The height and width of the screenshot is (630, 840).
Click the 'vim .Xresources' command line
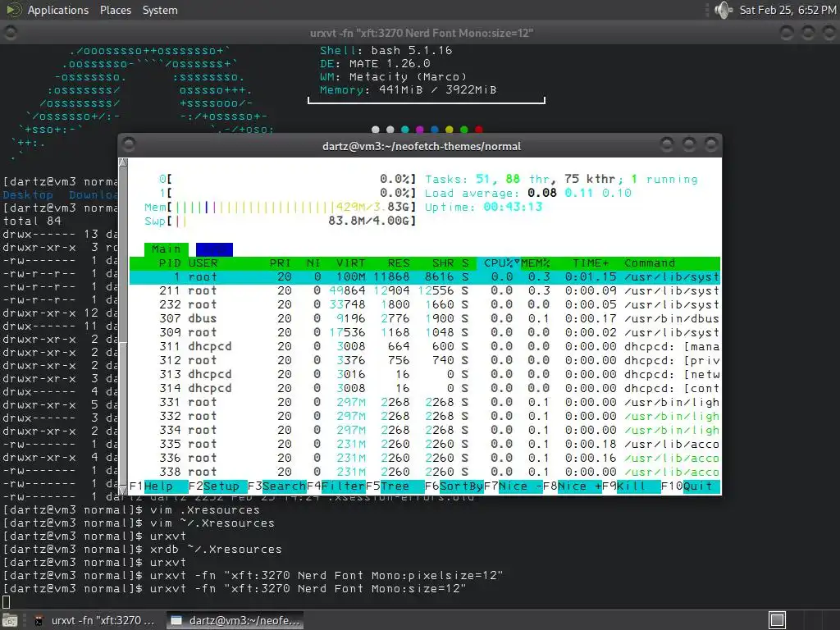click(x=131, y=510)
